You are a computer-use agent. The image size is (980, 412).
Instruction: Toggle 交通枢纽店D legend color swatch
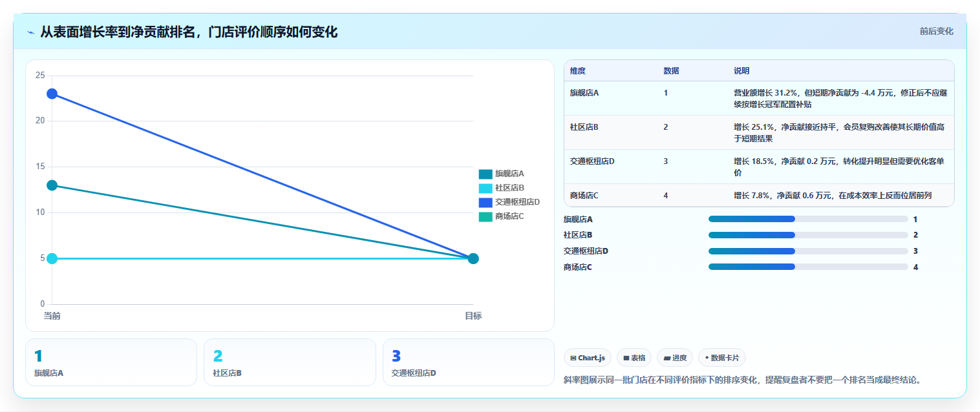[485, 202]
